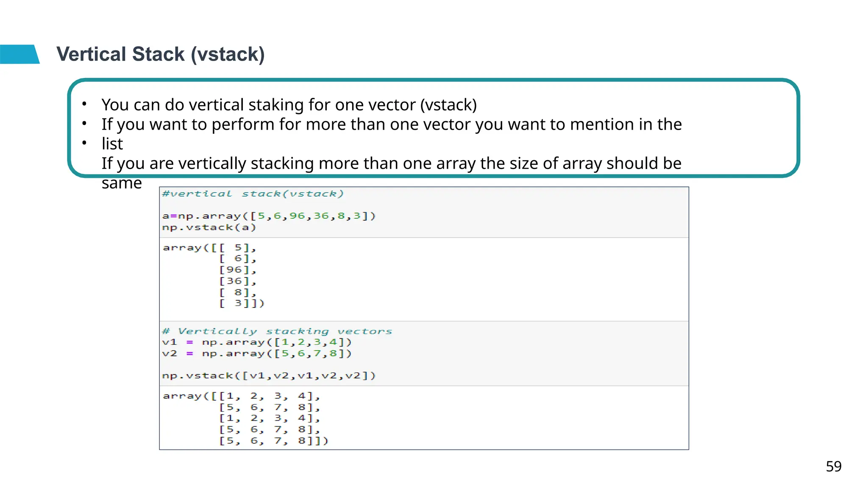Click the slide title 'Vertical Stack (vstack)'
Image resolution: width=868 pixels, height=488 pixels.
point(160,54)
